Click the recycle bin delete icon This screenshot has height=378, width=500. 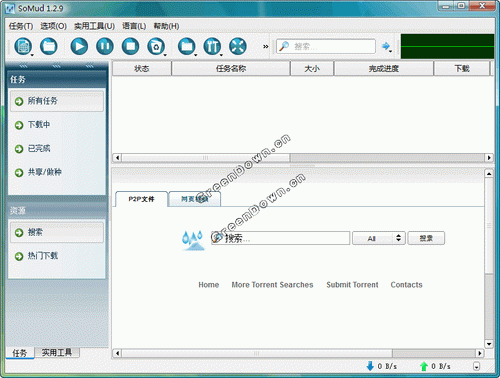click(156, 46)
